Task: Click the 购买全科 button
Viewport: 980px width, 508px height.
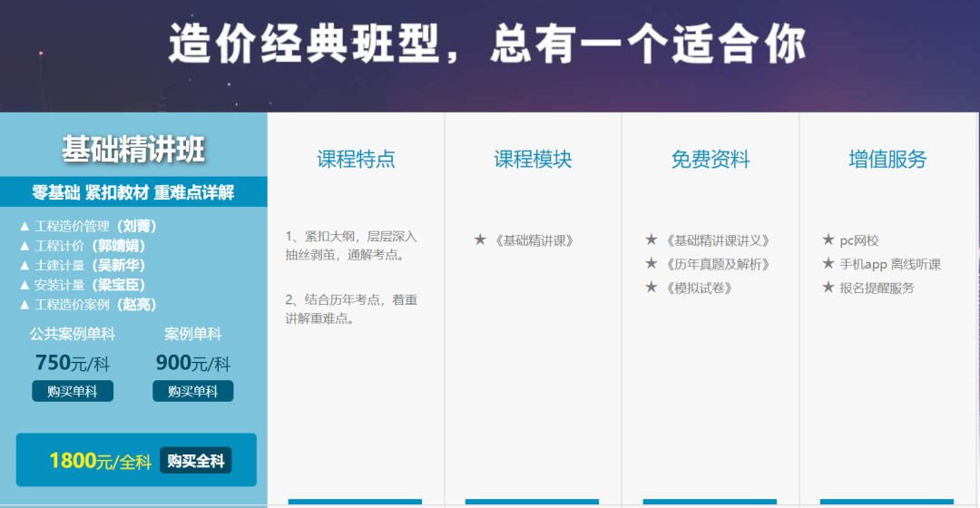Action: click(x=196, y=461)
